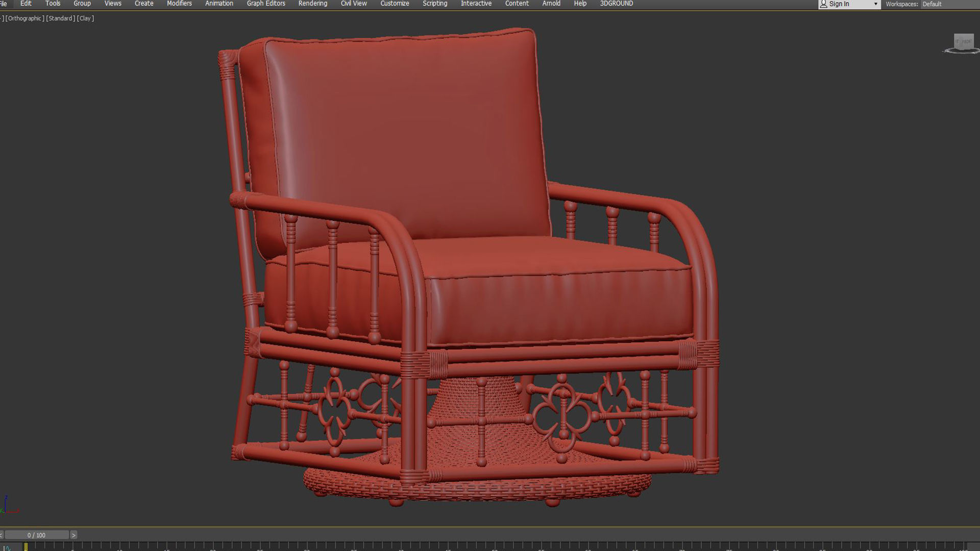Open the Arnold menu

point(551,4)
